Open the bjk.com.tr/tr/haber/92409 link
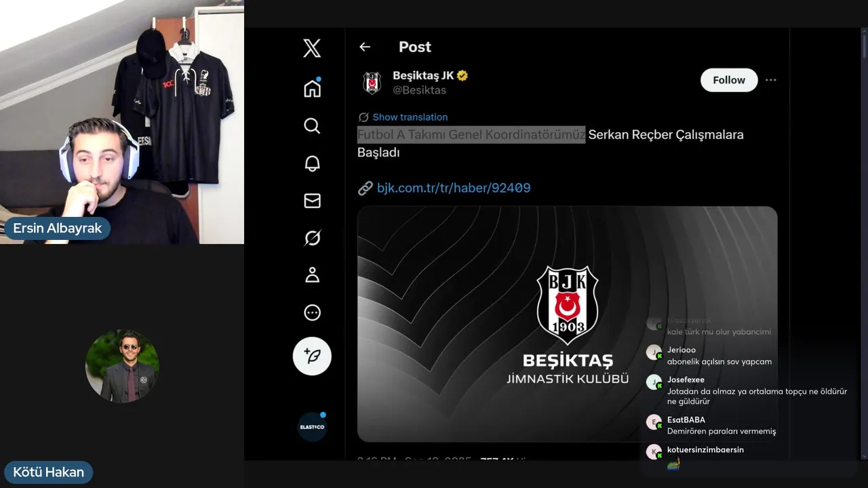 pyautogui.click(x=454, y=188)
